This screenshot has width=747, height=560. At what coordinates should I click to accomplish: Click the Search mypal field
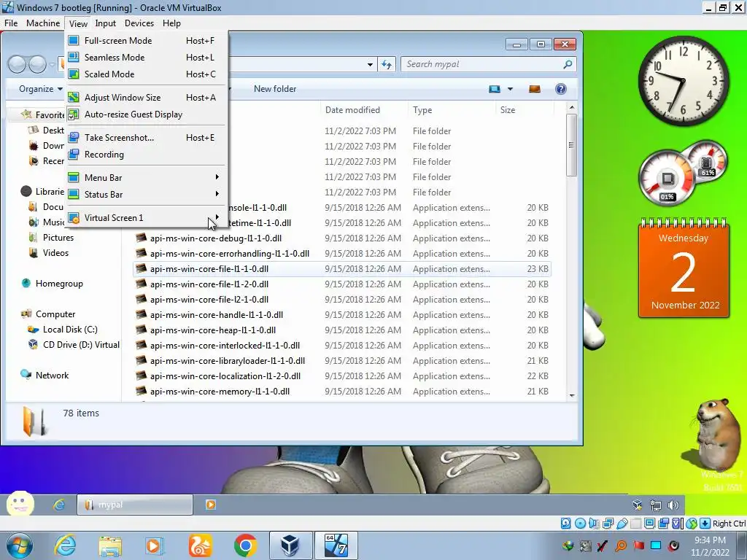tap(488, 64)
